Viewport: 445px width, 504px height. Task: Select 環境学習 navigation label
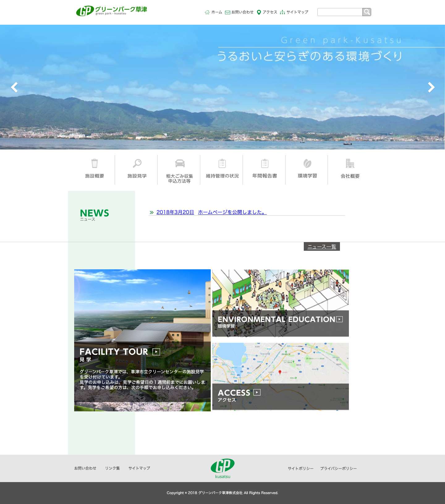click(307, 176)
